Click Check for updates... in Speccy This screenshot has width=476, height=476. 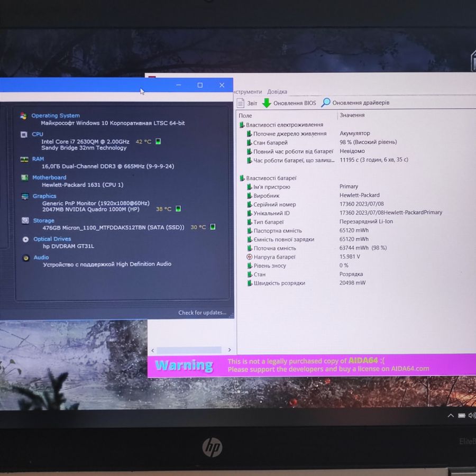tap(202, 313)
